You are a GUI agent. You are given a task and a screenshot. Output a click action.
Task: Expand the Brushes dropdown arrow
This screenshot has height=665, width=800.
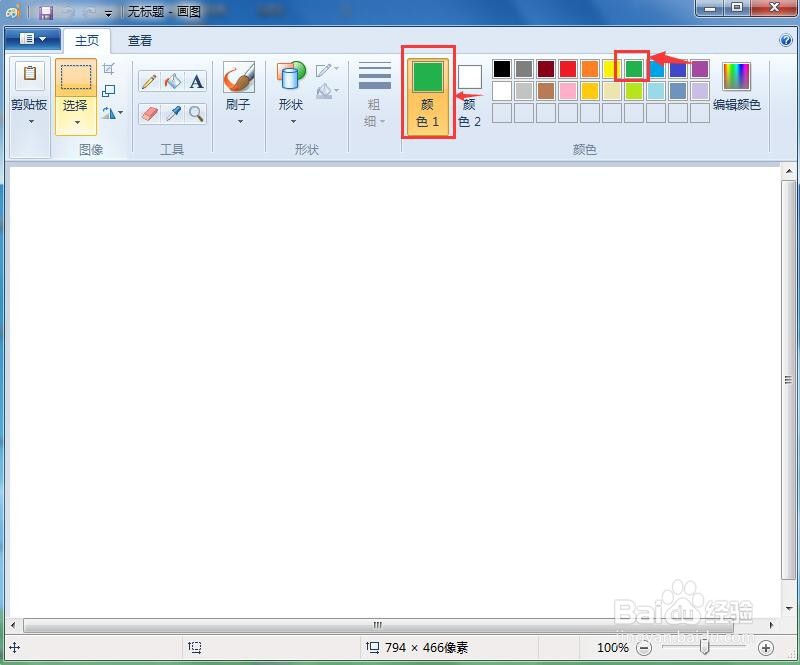(x=240, y=121)
